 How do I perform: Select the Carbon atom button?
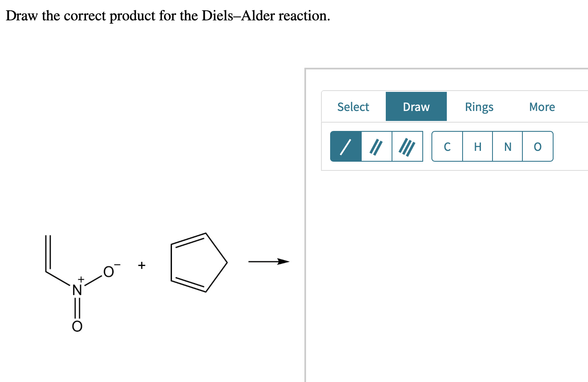click(x=447, y=146)
